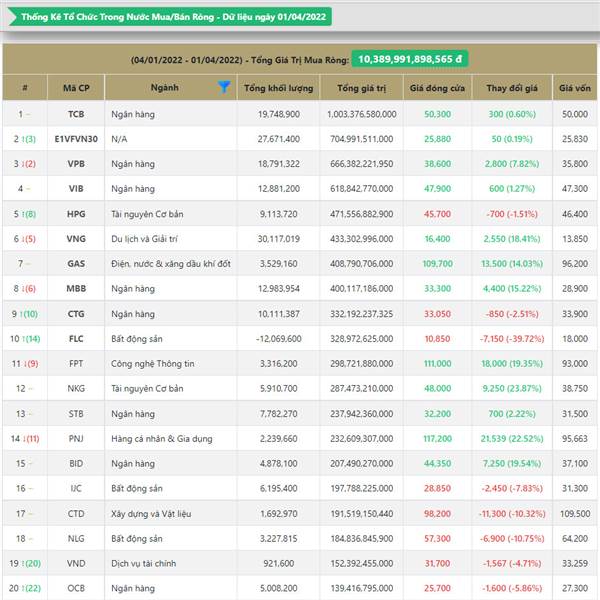The width and height of the screenshot is (600, 600).
Task: Click total value 152,392,455,000
Action: click(362, 563)
